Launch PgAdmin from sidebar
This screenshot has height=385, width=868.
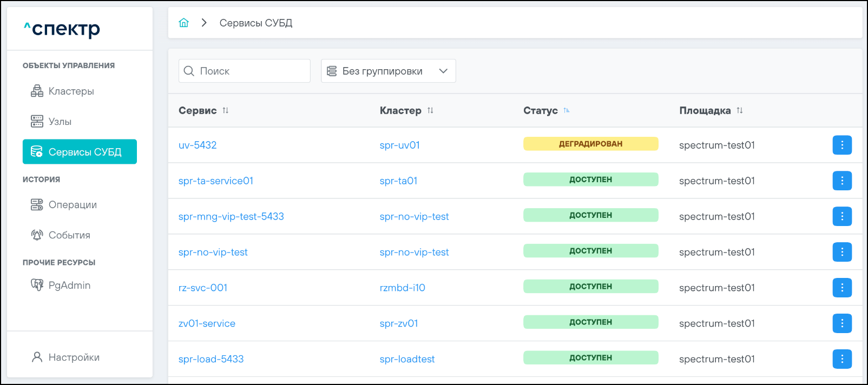(69, 286)
